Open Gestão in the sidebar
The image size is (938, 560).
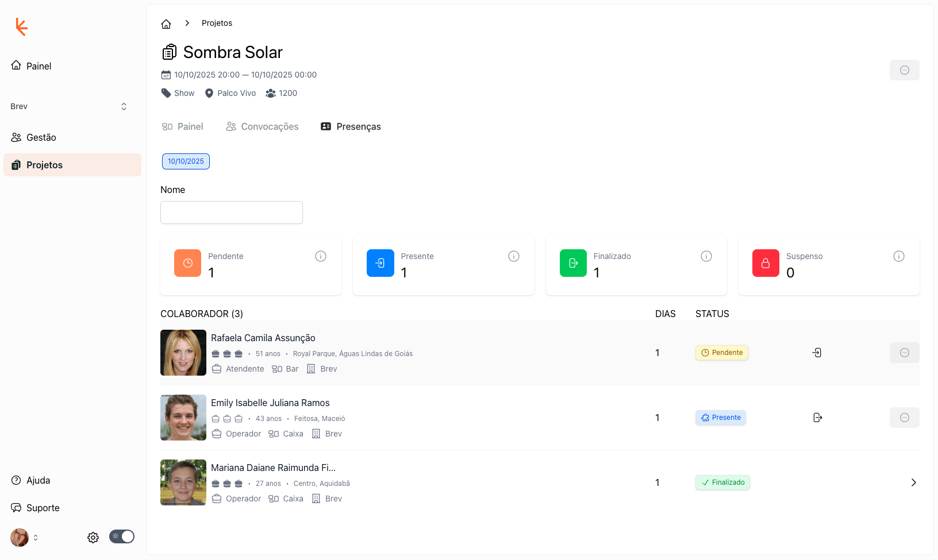coord(41,137)
